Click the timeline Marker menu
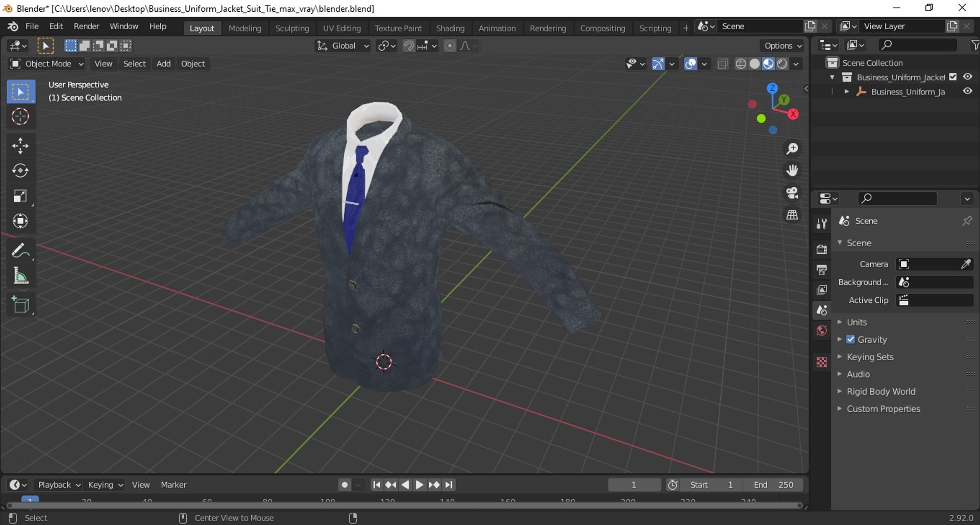Image resolution: width=980 pixels, height=525 pixels. 174,485
